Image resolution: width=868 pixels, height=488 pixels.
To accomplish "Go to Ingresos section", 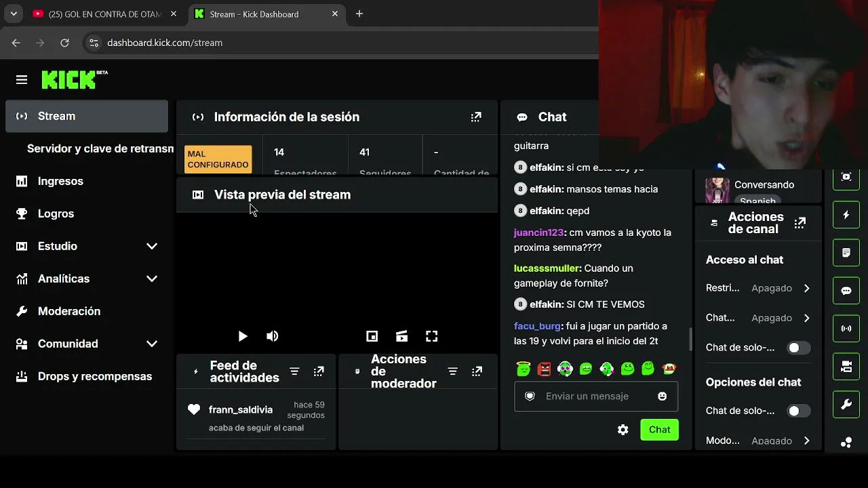I will pyautogui.click(x=87, y=181).
